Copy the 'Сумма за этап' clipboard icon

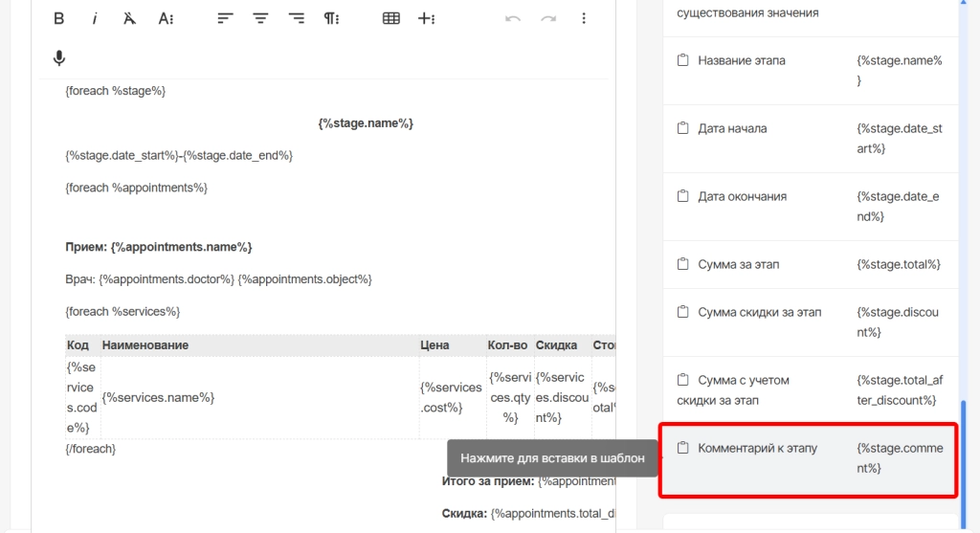(x=683, y=264)
